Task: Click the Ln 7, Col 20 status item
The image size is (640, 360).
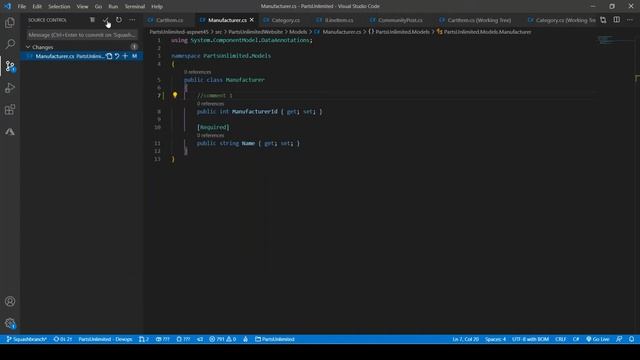Action: (x=465, y=339)
